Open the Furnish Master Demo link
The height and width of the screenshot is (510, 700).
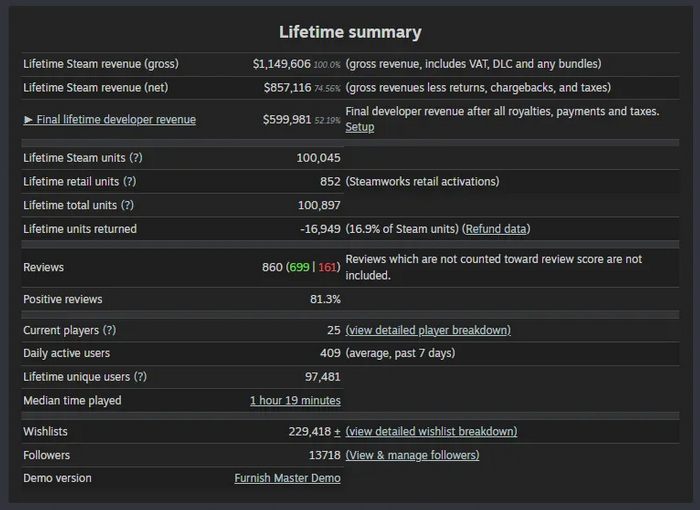(x=287, y=478)
